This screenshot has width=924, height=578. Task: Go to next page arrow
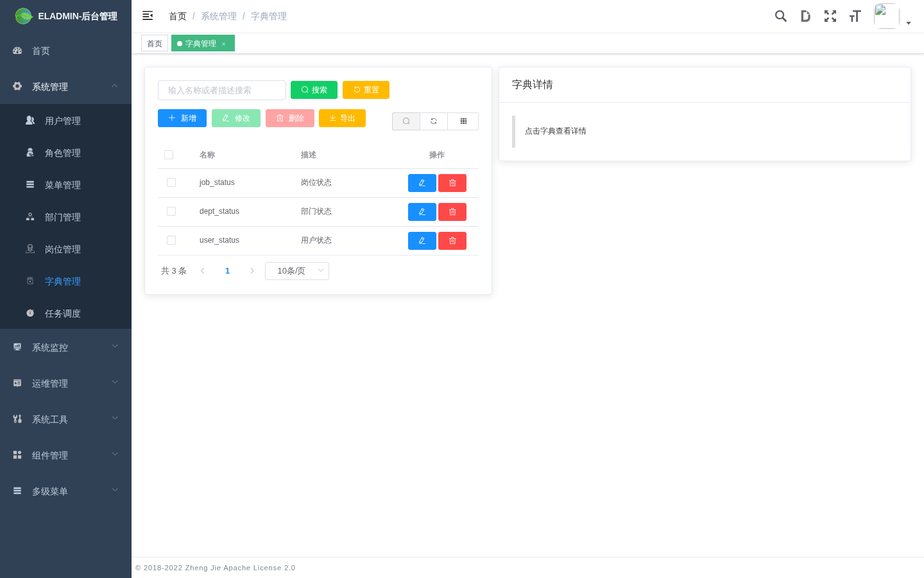252,271
